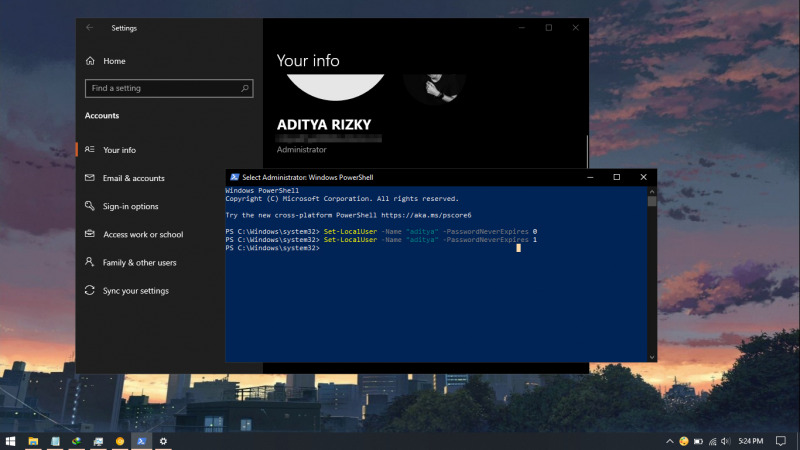Open the globe browser icon on taskbar

77,441
